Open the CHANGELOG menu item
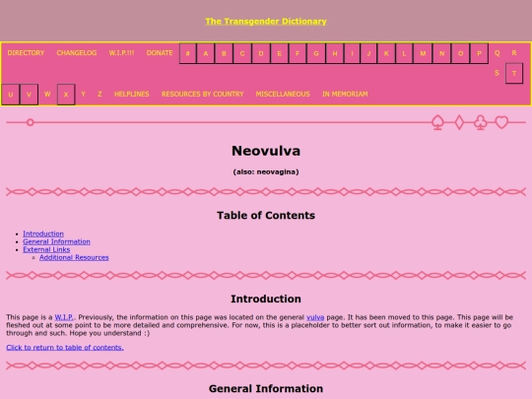 (77, 53)
